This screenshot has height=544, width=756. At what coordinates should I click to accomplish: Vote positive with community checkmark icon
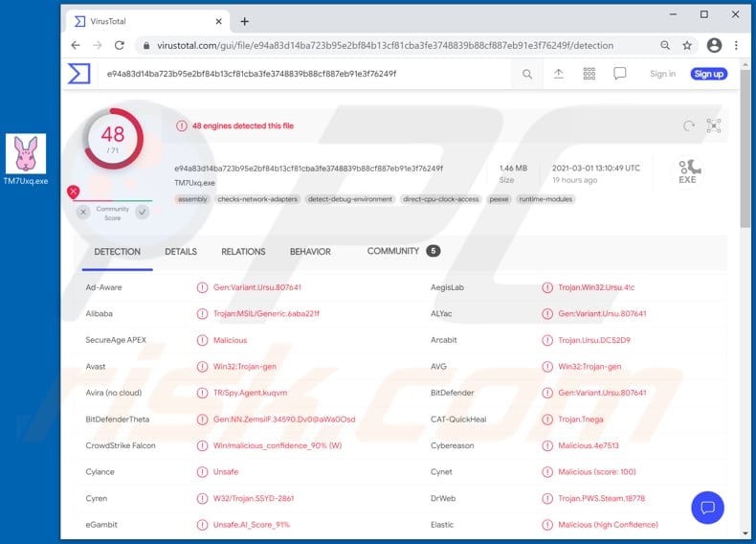tap(143, 212)
